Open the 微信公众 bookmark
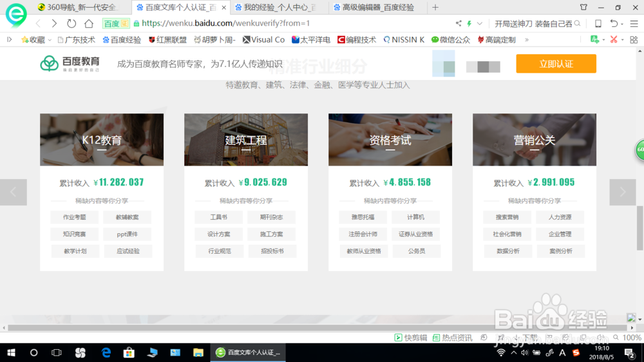The height and width of the screenshot is (362, 644). click(x=451, y=40)
